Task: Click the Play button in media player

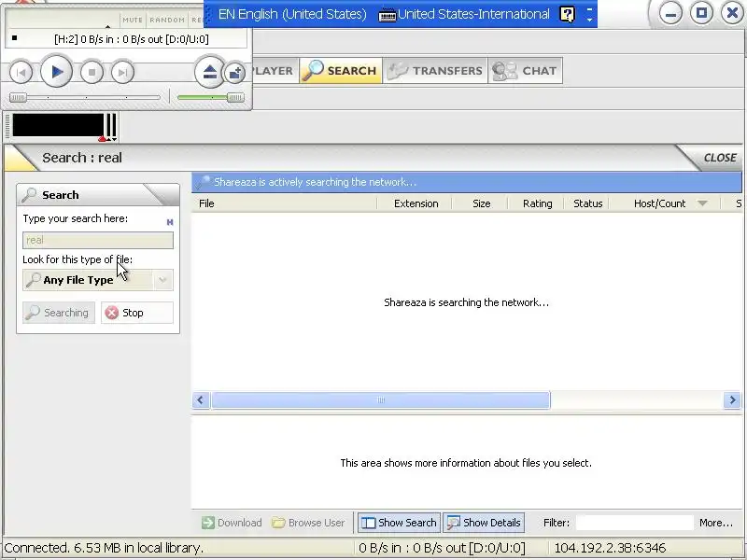Action: point(56,72)
